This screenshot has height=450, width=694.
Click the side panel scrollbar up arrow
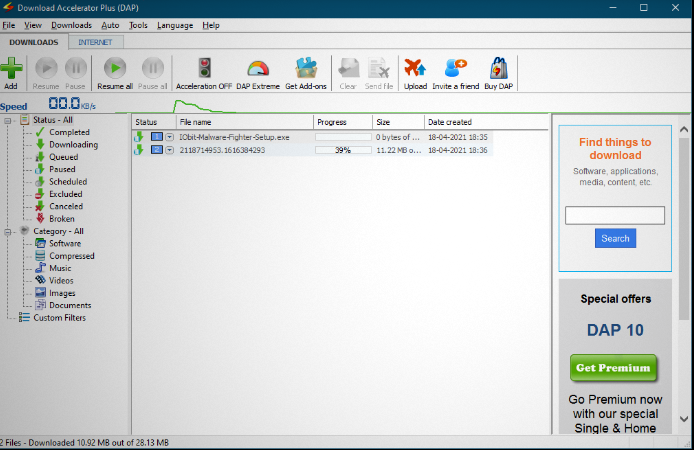click(684, 129)
